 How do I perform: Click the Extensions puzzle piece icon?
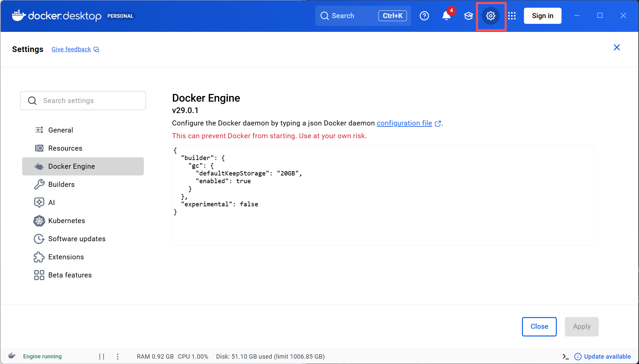[39, 257]
